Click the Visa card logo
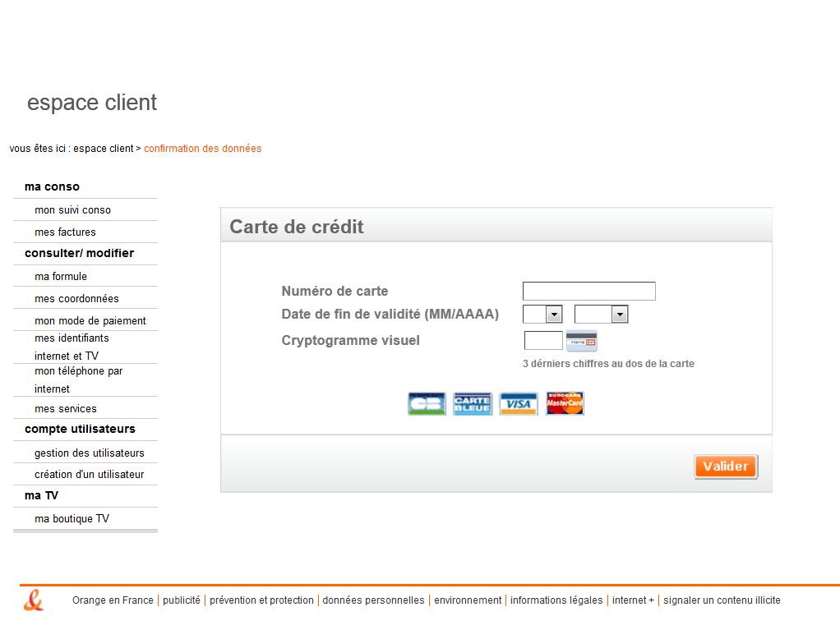840x639 pixels. coord(518,403)
